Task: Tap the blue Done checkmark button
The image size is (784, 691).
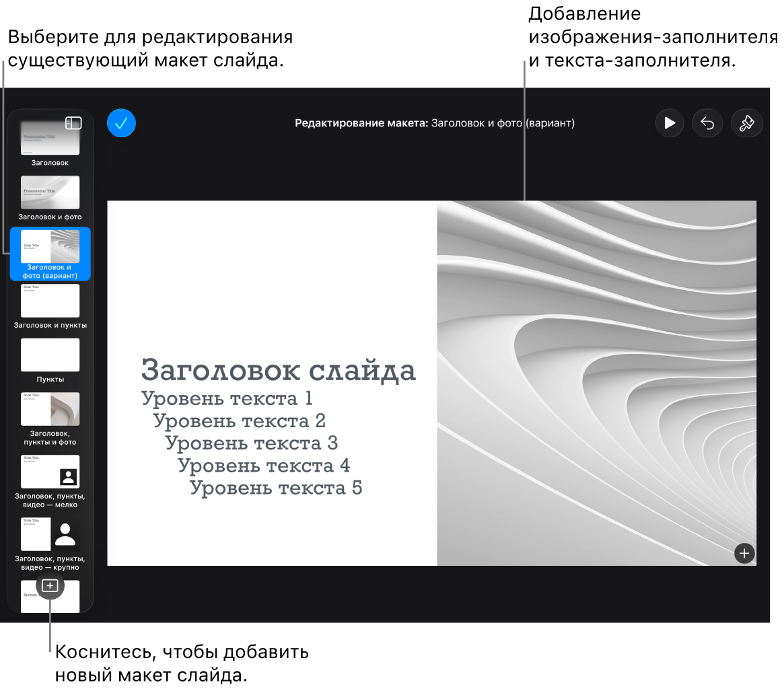Action: [121, 123]
